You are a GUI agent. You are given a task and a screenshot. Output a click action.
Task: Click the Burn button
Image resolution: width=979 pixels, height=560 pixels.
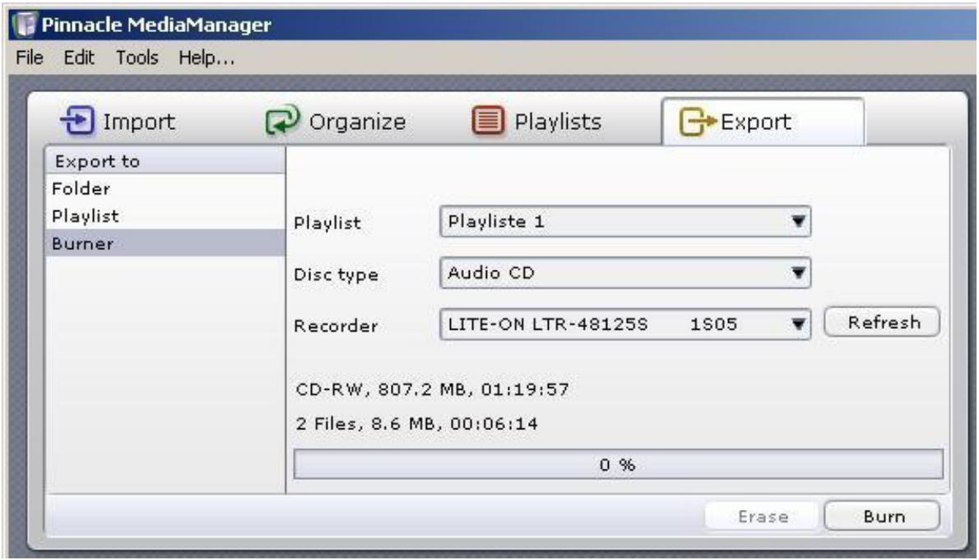[882, 516]
